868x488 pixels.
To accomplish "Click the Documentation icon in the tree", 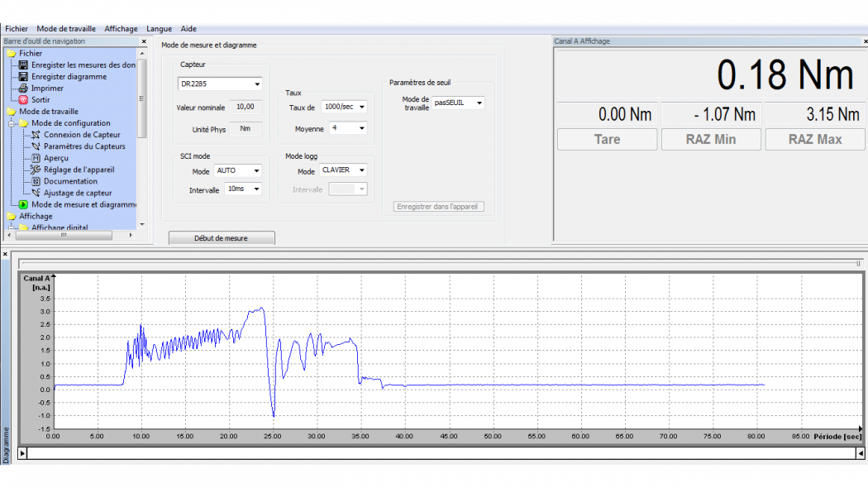I will point(36,181).
